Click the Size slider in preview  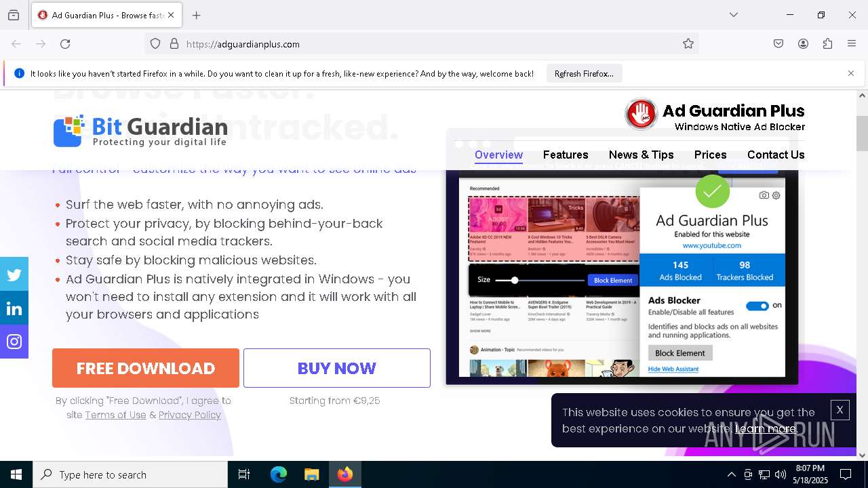tap(540, 280)
